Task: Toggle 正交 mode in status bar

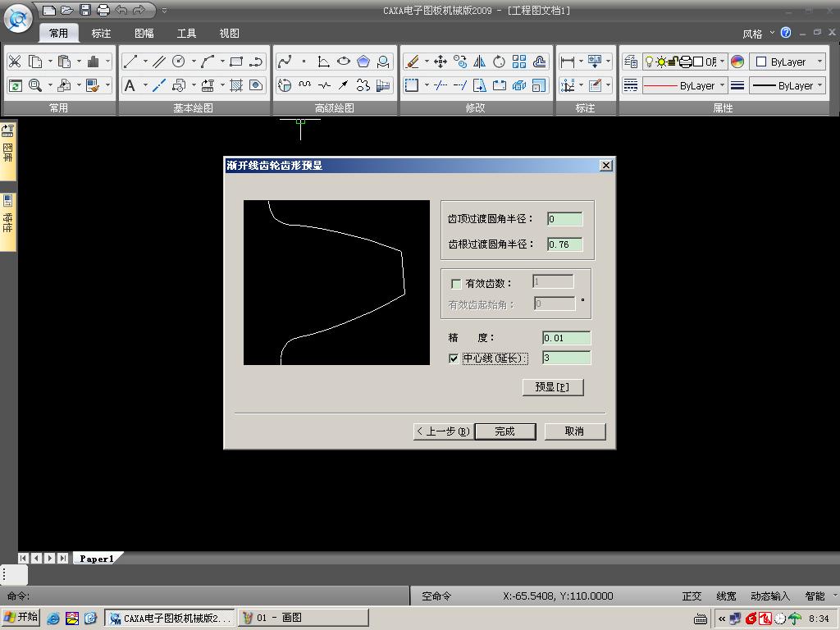Action: (x=692, y=596)
